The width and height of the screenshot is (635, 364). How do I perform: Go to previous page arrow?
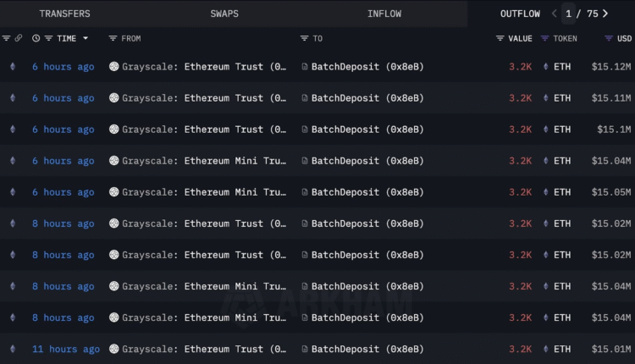(555, 14)
